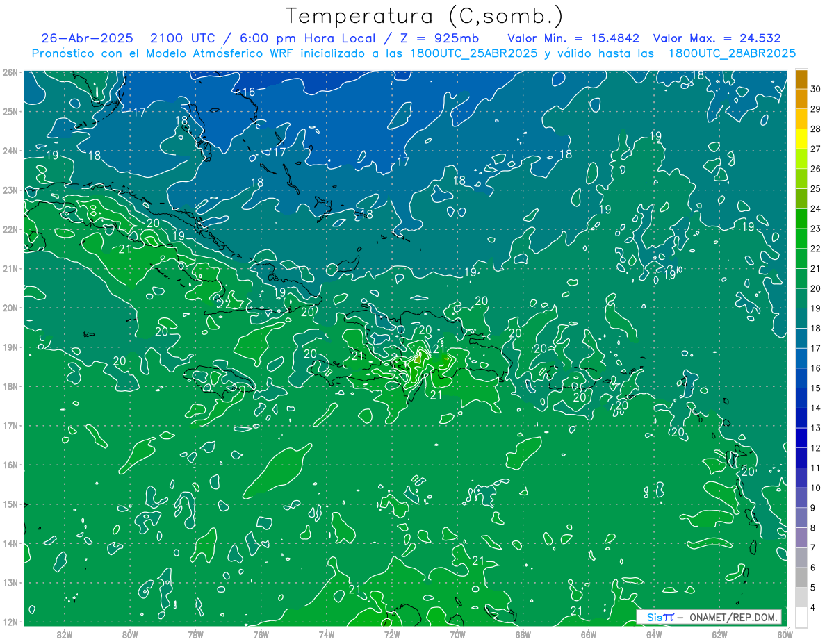Screen dimensions: 834x644
Task: Click the "60W" longitude axis label
Action: coord(785,634)
